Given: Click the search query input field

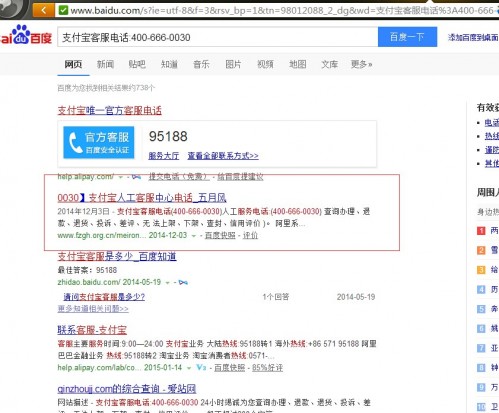Looking at the screenshot, I should pos(218,37).
